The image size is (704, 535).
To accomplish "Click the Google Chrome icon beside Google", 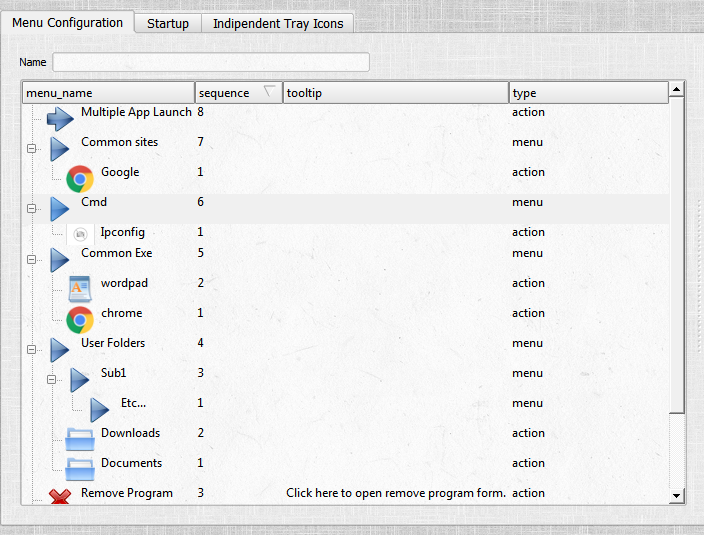I will point(80,179).
